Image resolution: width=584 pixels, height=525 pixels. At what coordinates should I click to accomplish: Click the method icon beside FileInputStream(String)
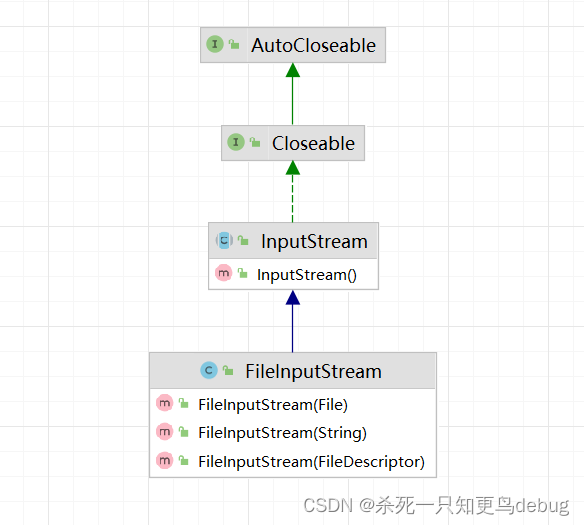[165, 432]
